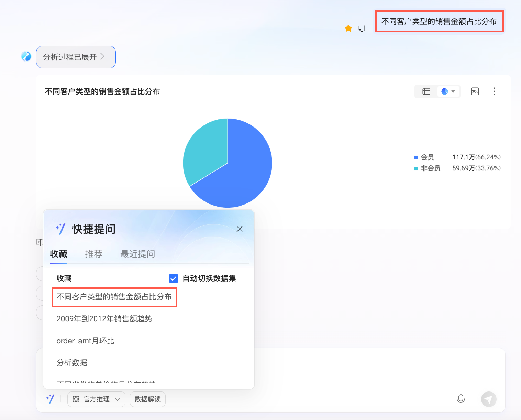Click the 非会员 legend color swatch

pyautogui.click(x=416, y=168)
